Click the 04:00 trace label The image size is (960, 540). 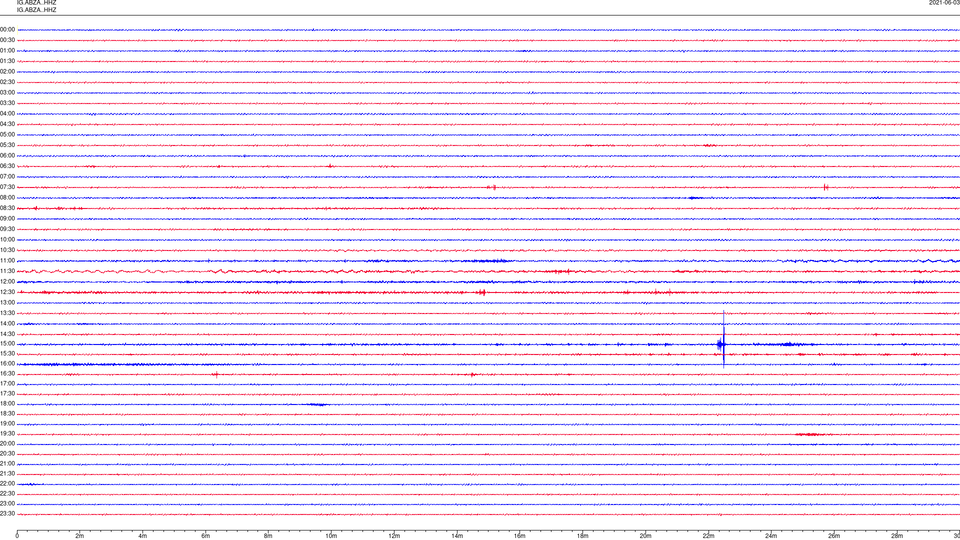[7, 114]
